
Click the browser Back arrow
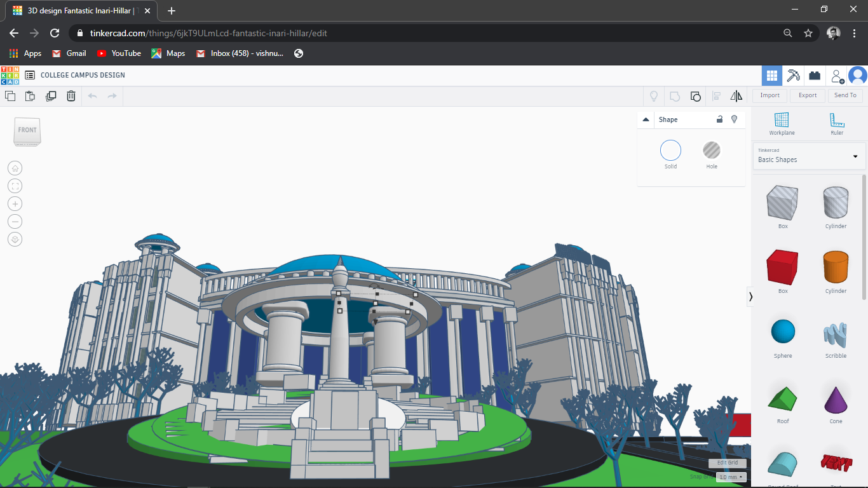tap(14, 33)
